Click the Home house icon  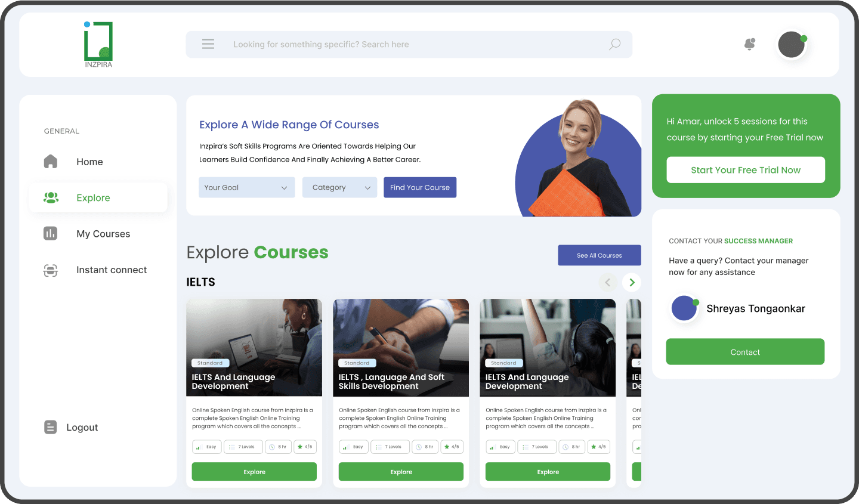click(51, 162)
